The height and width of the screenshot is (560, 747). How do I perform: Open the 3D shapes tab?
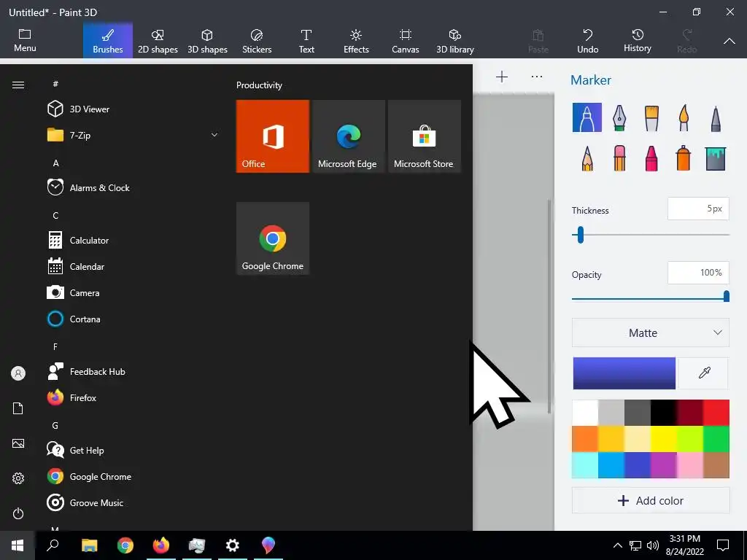pos(207,41)
